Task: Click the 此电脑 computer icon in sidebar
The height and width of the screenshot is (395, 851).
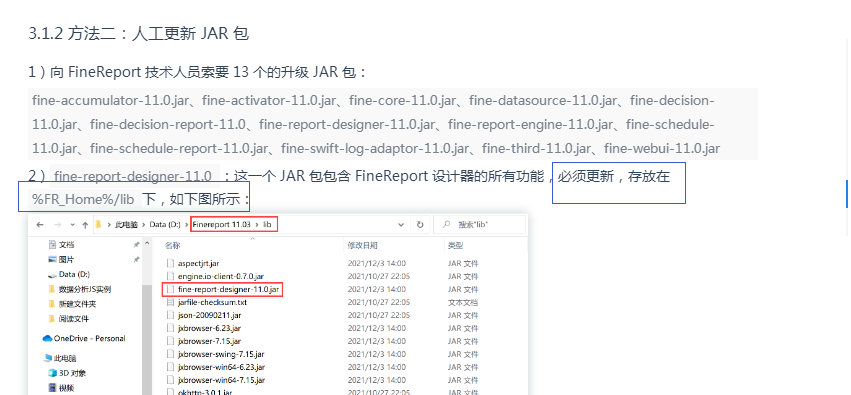Action: click(x=48, y=358)
